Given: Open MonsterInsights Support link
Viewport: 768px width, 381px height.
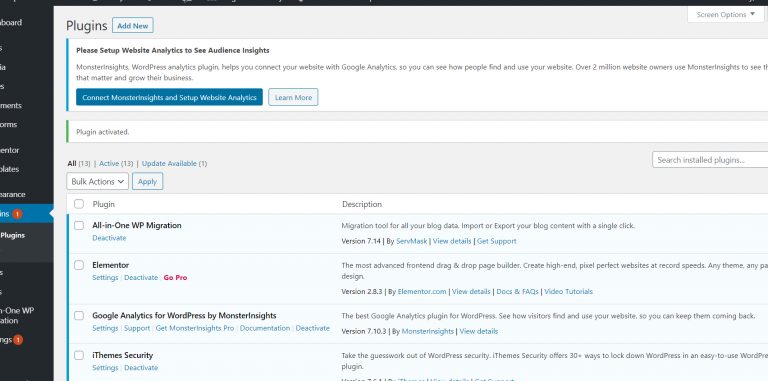Looking at the screenshot, I should [x=137, y=328].
